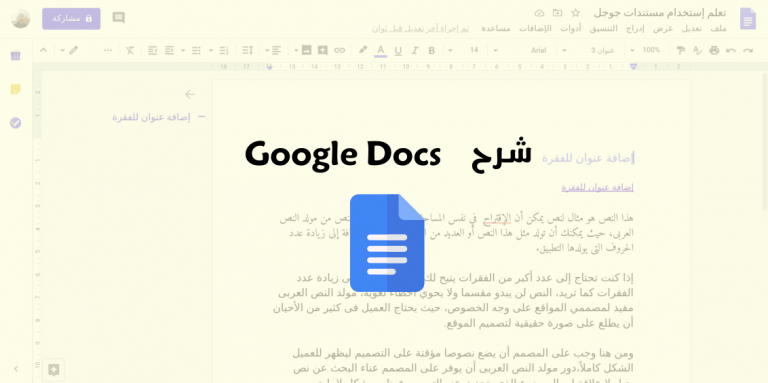This screenshot has height=383, width=768.
Task: Open the account profile avatar
Action: click(21, 19)
